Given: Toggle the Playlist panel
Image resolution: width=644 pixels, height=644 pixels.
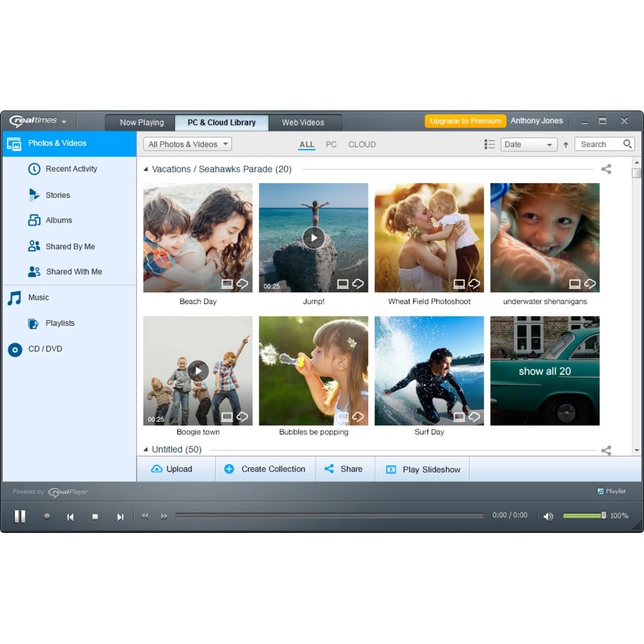Looking at the screenshot, I should coord(611,491).
